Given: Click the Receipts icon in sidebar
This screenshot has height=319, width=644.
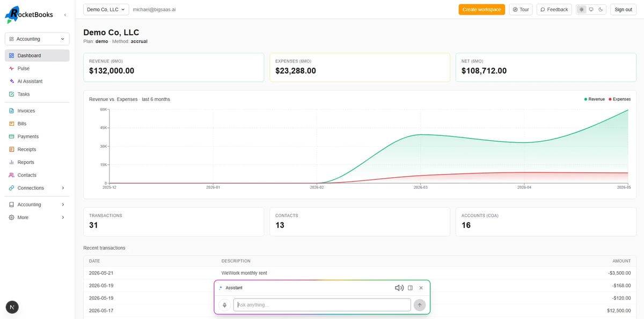Looking at the screenshot, I should tap(12, 149).
